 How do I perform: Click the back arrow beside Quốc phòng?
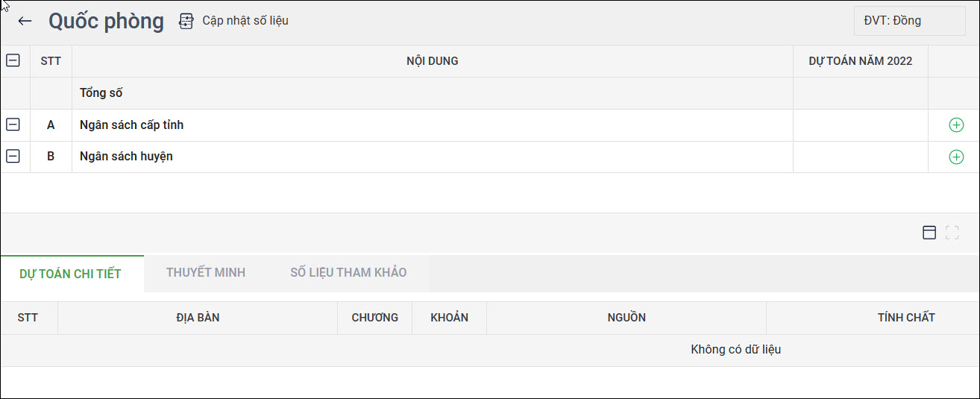coord(25,21)
